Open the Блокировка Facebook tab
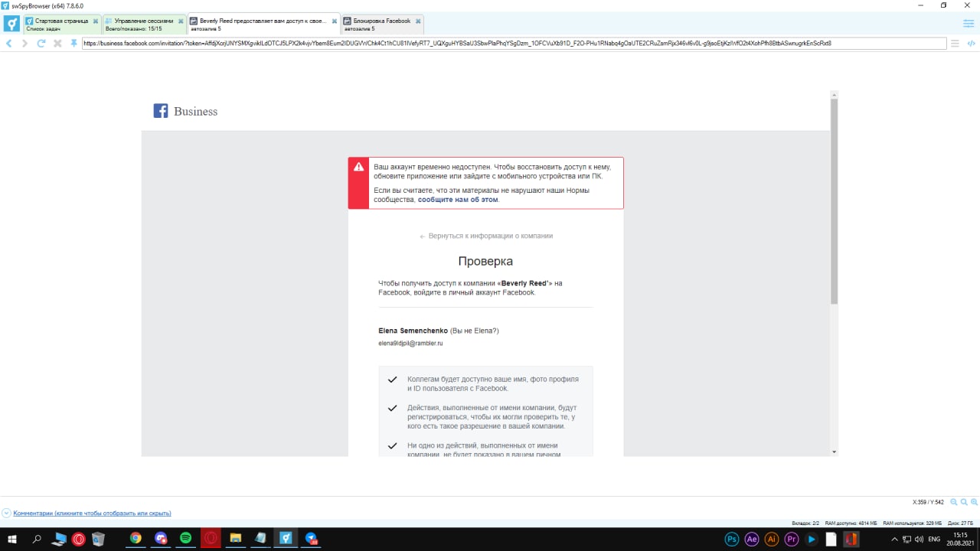This screenshot has height=551, width=980. (x=381, y=24)
